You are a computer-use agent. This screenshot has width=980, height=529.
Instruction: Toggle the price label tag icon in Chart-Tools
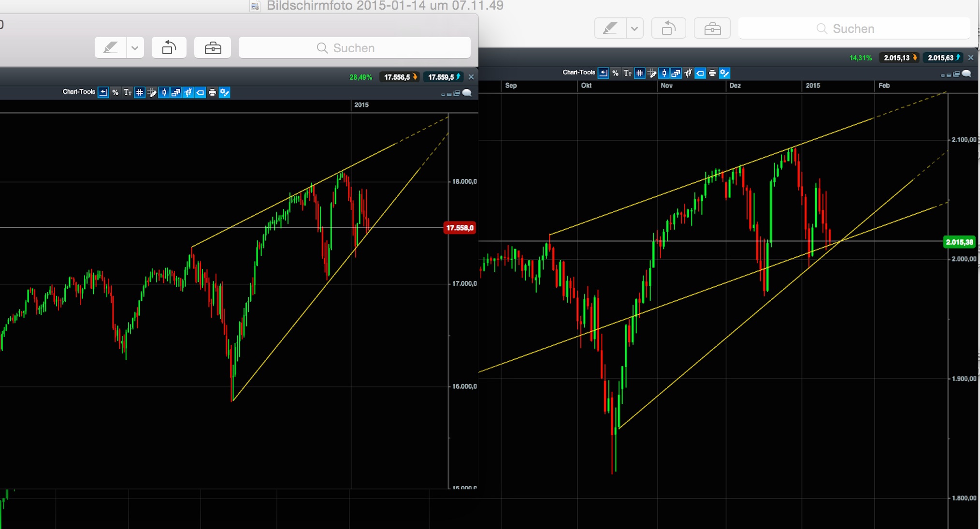coord(200,92)
